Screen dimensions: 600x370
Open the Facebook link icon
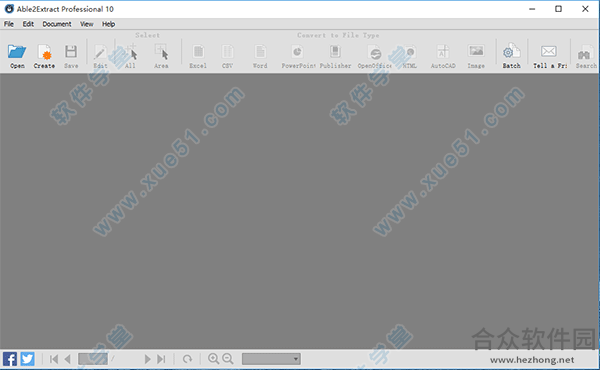[10, 359]
